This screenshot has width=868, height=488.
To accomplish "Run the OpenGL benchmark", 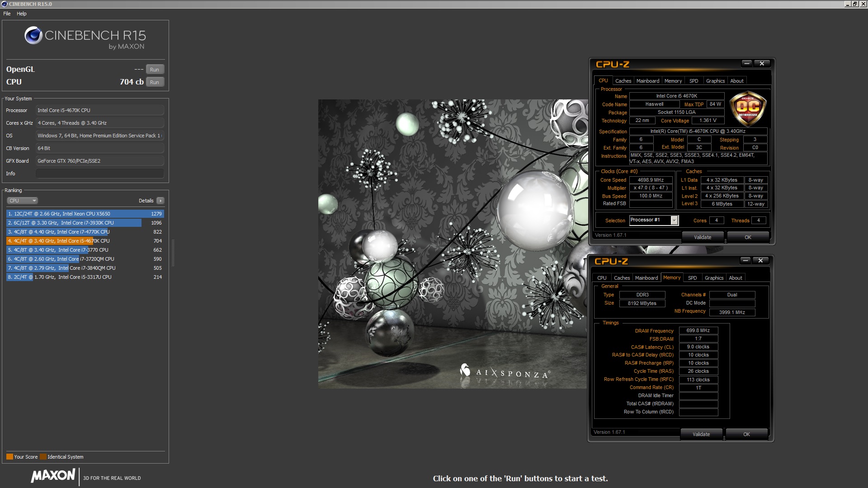I will tap(155, 70).
